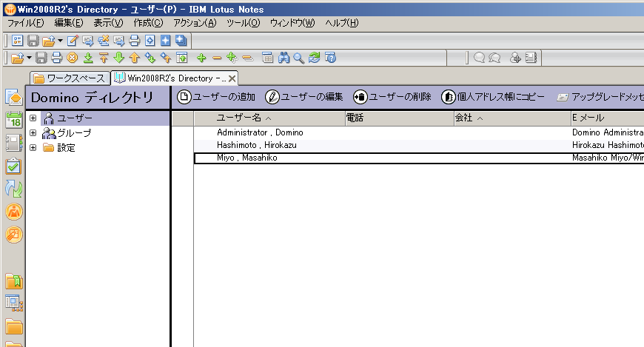
Task: Open the Mail icon in the left sidebar
Action: [x=14, y=98]
